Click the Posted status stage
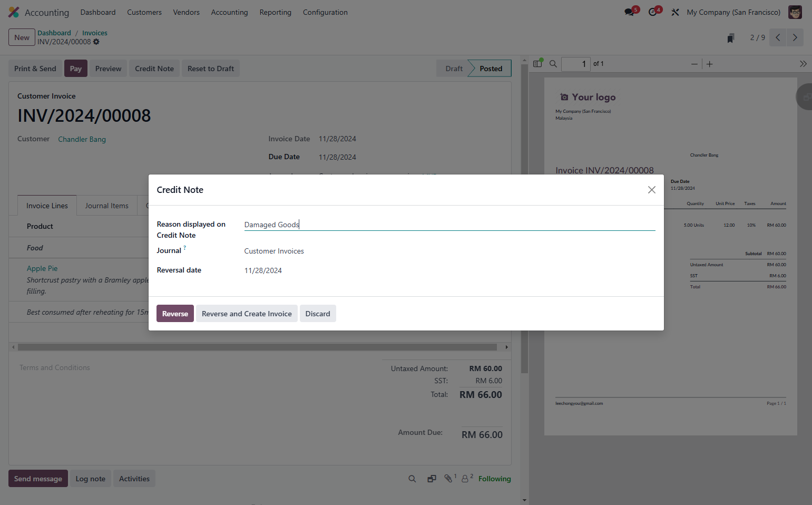812x505 pixels. pyautogui.click(x=491, y=69)
